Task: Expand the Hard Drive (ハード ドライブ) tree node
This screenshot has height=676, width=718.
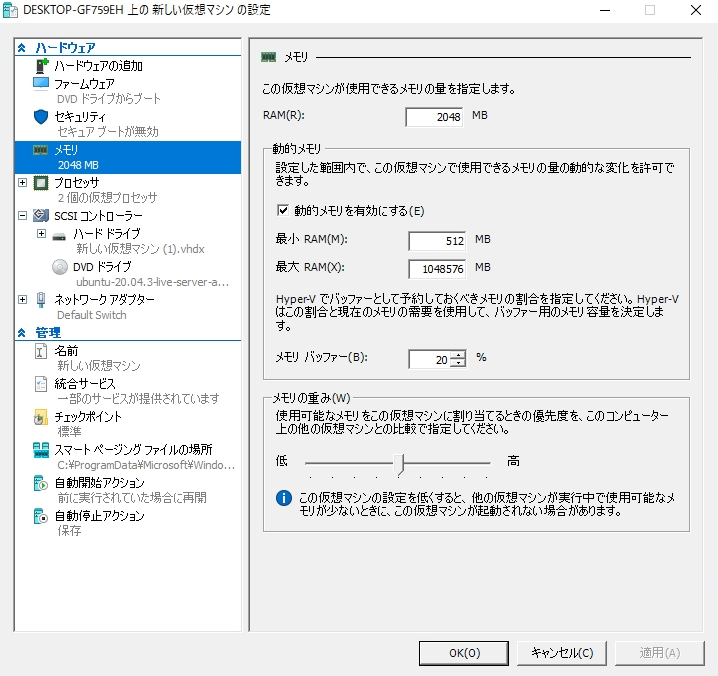Action: point(41,234)
